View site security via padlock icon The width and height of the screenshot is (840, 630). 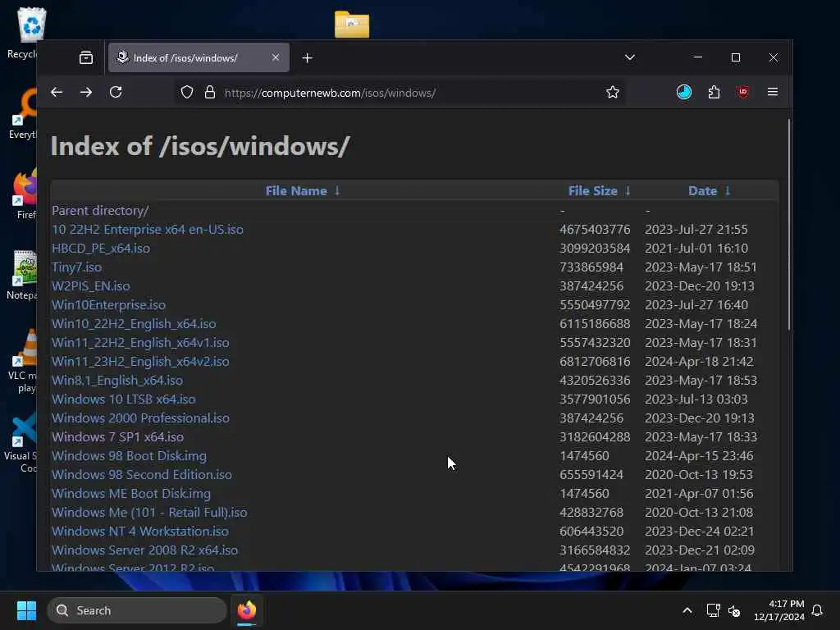point(210,92)
